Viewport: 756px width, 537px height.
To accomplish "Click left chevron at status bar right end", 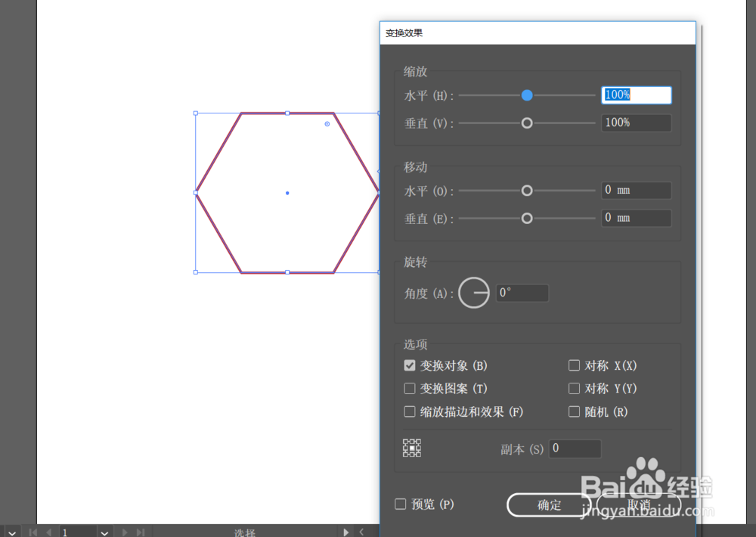I will [x=361, y=532].
